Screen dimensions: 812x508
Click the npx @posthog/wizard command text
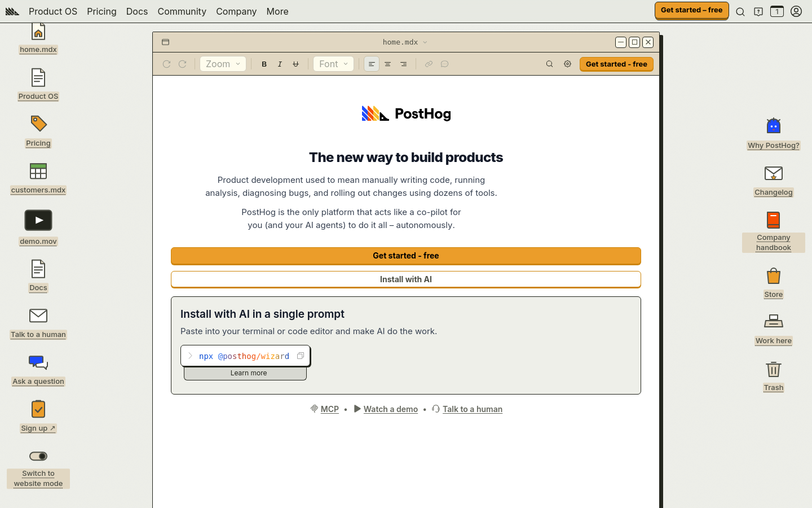tap(244, 356)
